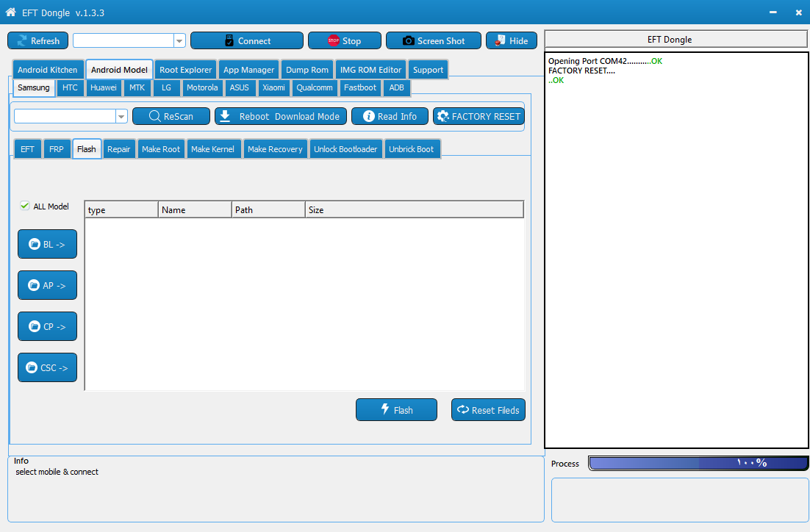
Task: Click the Screen Shot button
Action: pos(434,41)
